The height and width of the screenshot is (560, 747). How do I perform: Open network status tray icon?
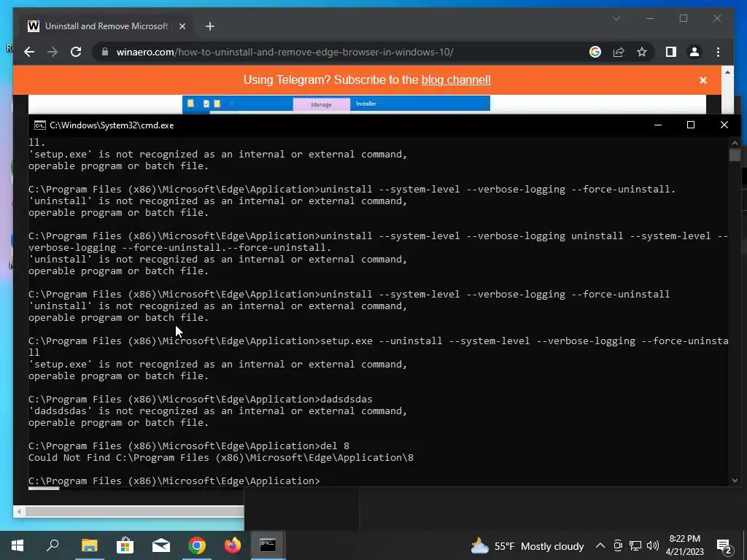pyautogui.click(x=635, y=545)
